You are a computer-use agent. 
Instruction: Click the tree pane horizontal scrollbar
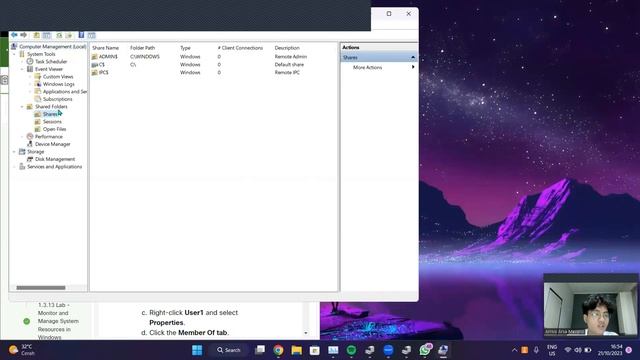(41, 288)
